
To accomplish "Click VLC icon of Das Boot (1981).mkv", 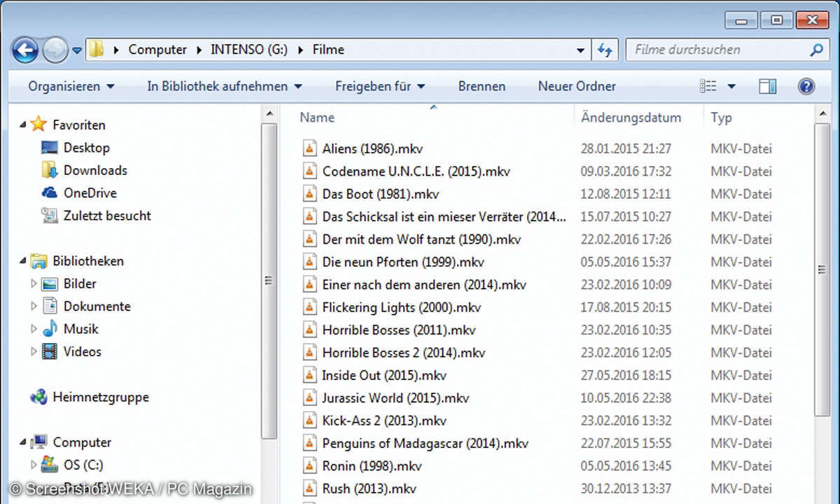I will click(x=310, y=194).
